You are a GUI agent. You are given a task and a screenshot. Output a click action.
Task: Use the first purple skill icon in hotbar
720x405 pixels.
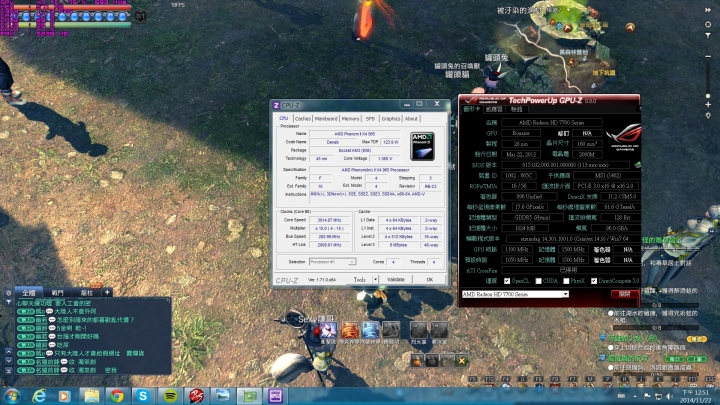click(x=328, y=331)
